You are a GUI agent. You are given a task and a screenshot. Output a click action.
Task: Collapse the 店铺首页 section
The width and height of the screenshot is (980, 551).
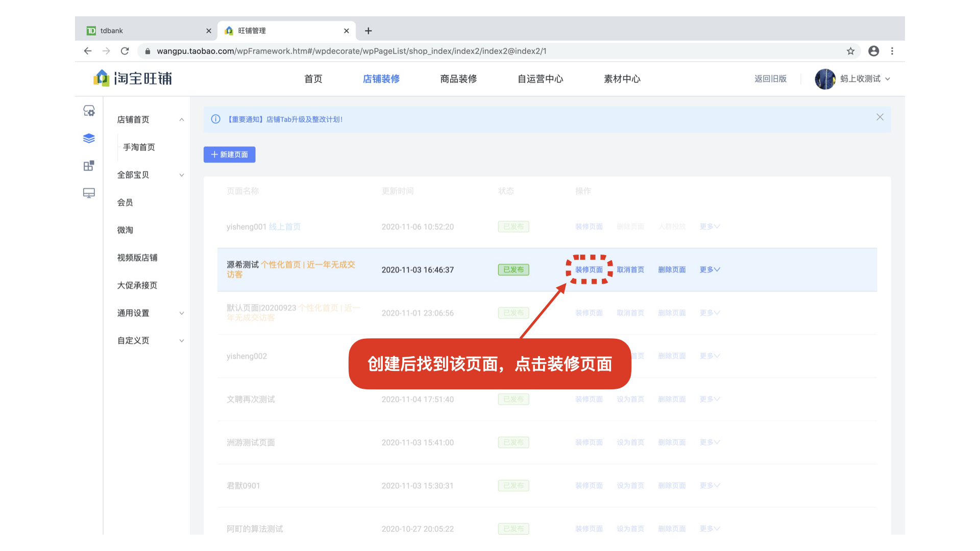(x=182, y=119)
